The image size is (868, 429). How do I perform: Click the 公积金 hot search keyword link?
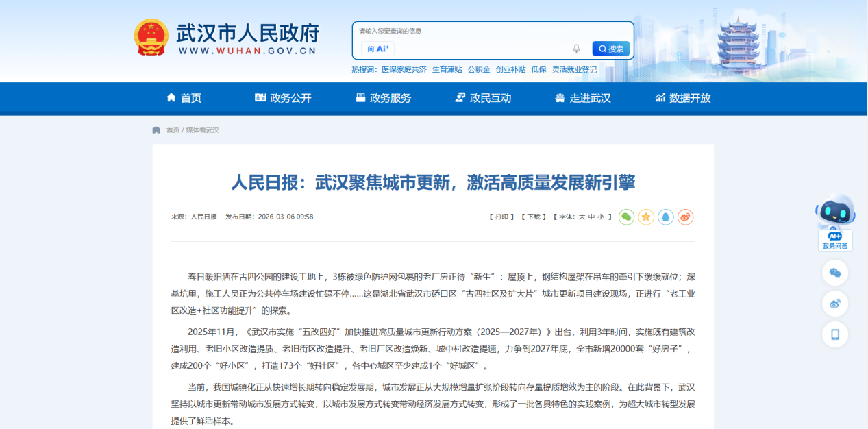(x=479, y=69)
